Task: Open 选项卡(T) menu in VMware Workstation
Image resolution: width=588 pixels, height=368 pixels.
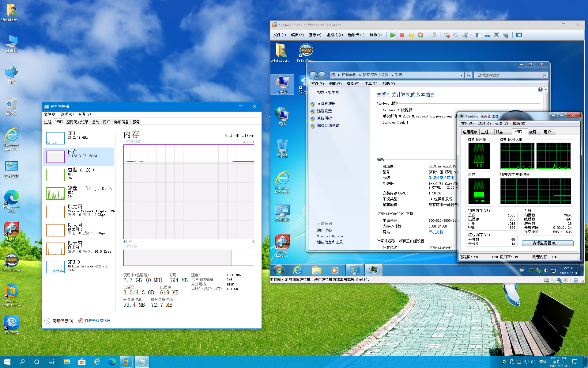Action: (x=356, y=35)
